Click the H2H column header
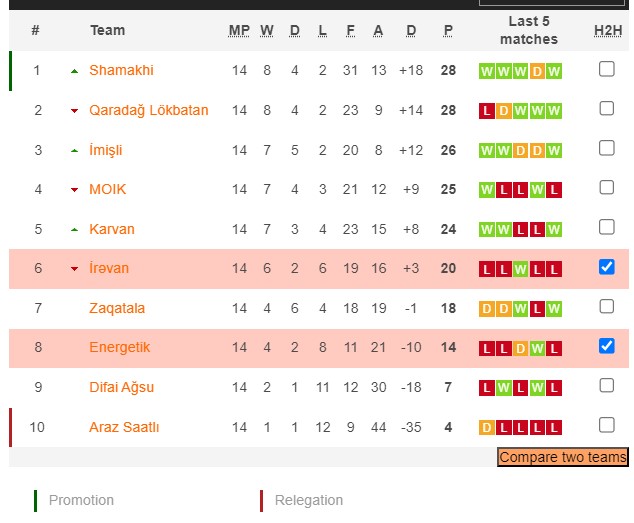 click(x=607, y=30)
